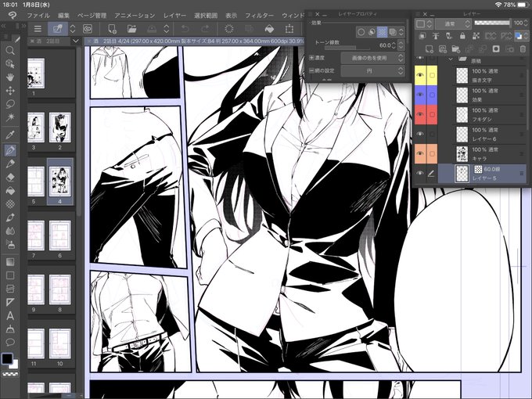532x399 pixels.
Task: Collapse the 原稿 layer folder
Action: tap(451, 59)
